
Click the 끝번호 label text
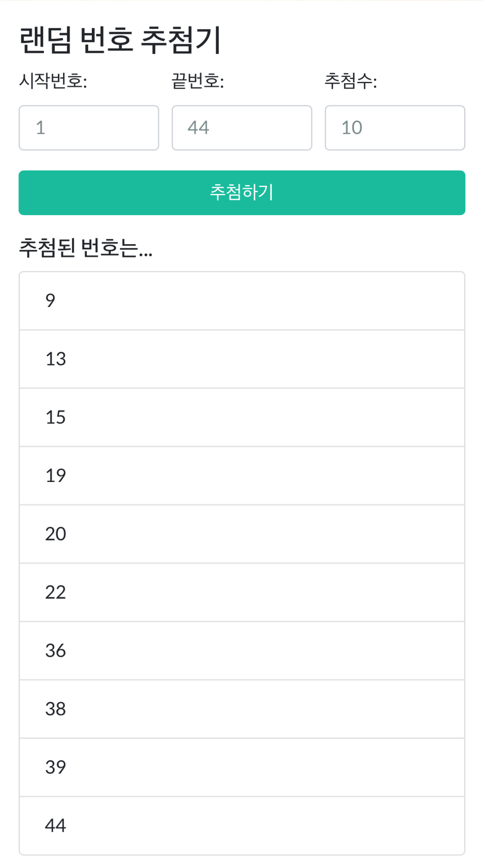[x=198, y=81]
